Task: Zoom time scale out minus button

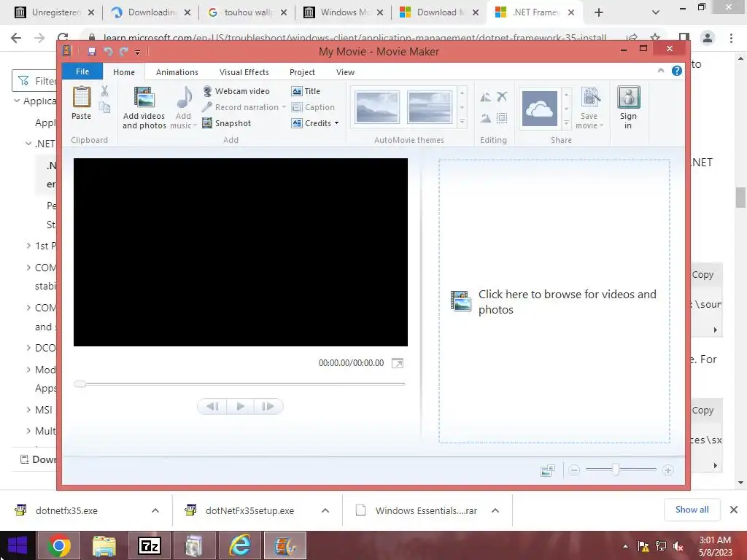Action: click(574, 470)
